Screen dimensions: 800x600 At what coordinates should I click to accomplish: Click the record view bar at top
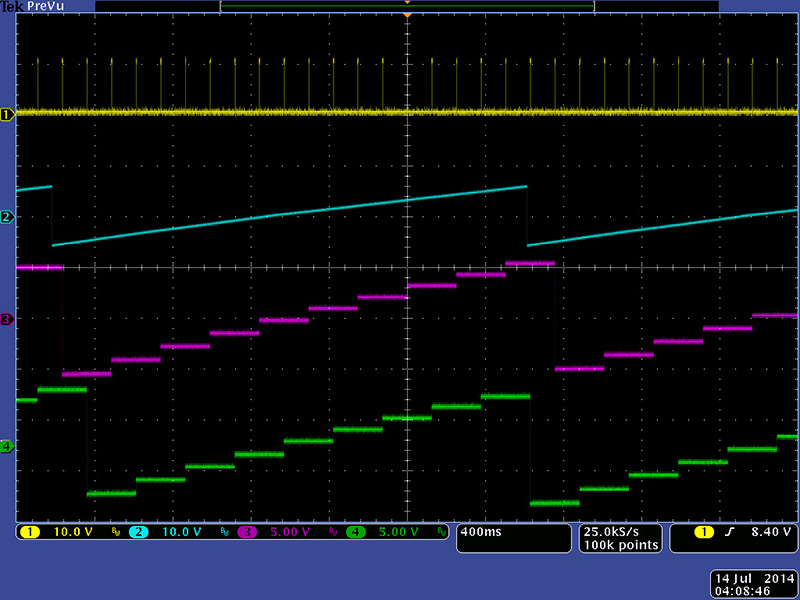point(407,6)
